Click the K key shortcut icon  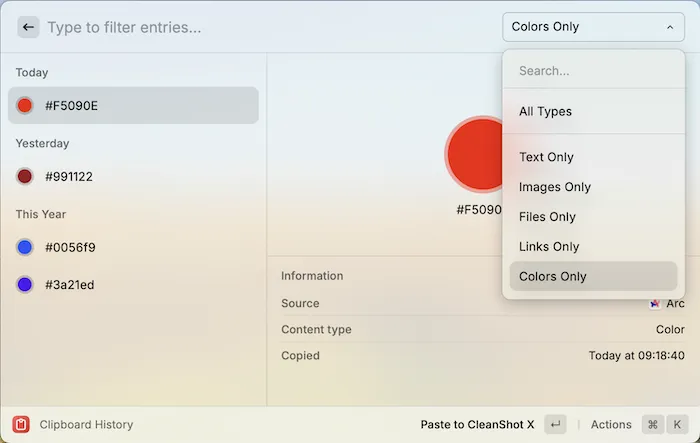pyautogui.click(x=678, y=424)
